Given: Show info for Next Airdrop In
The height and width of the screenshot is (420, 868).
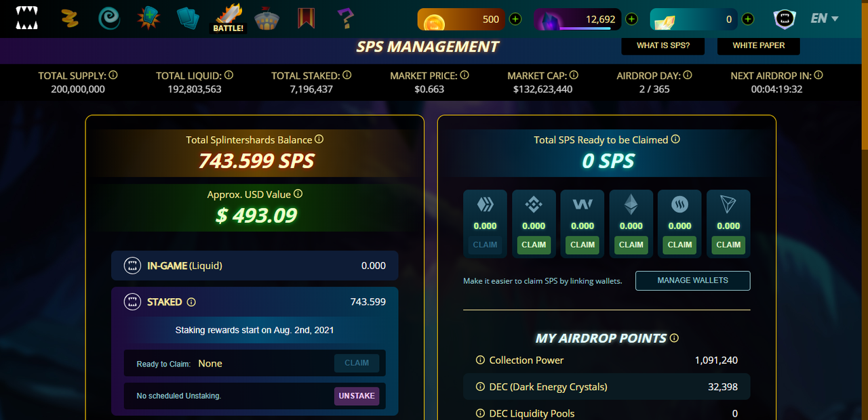Looking at the screenshot, I should [x=818, y=75].
